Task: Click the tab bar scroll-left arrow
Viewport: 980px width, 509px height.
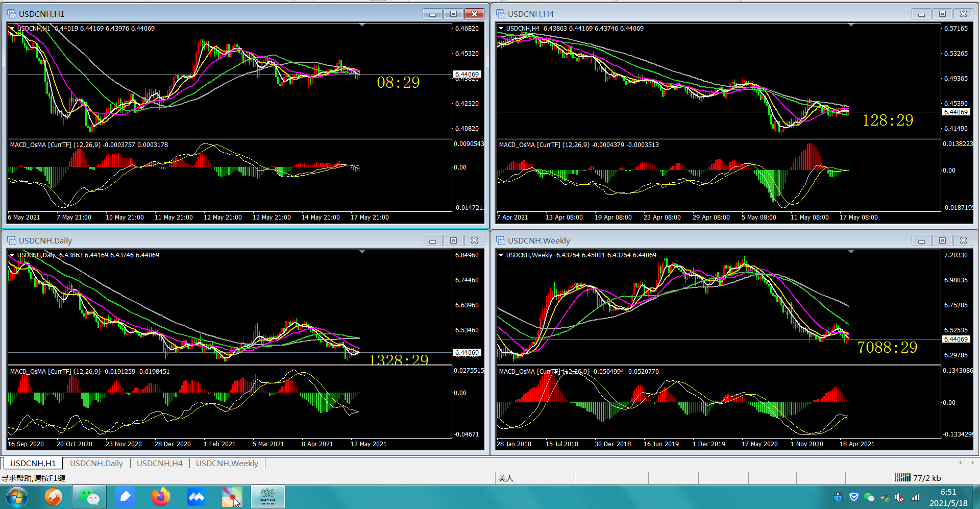Action: [x=960, y=463]
